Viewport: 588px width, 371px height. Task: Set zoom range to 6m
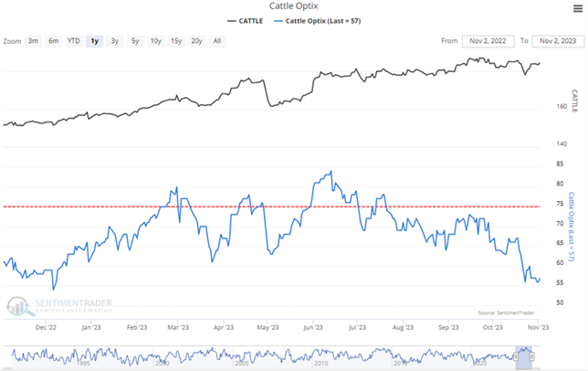pyautogui.click(x=53, y=41)
